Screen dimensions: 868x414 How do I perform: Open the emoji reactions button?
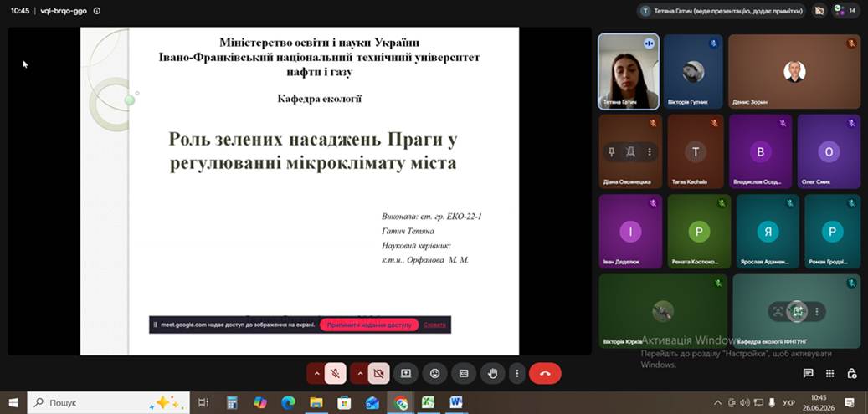click(x=435, y=374)
